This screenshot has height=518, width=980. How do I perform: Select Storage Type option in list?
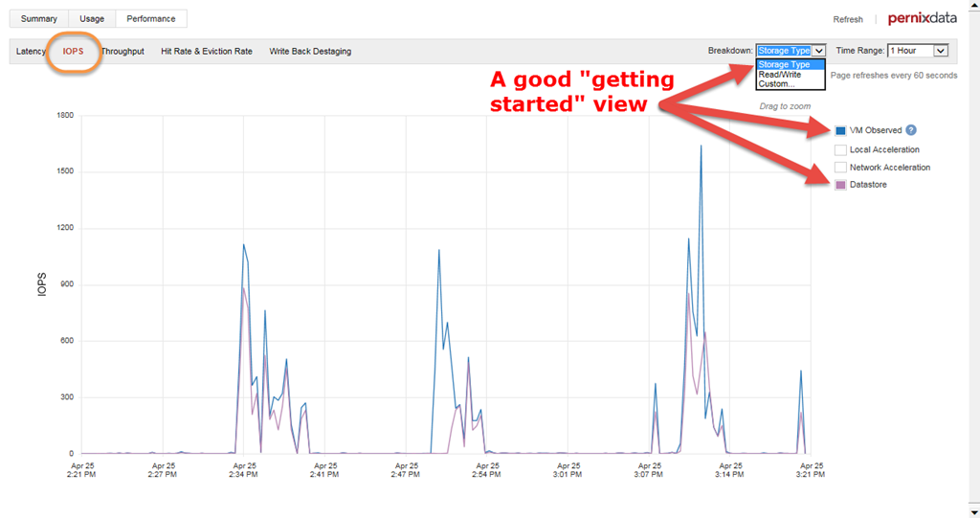click(x=784, y=65)
